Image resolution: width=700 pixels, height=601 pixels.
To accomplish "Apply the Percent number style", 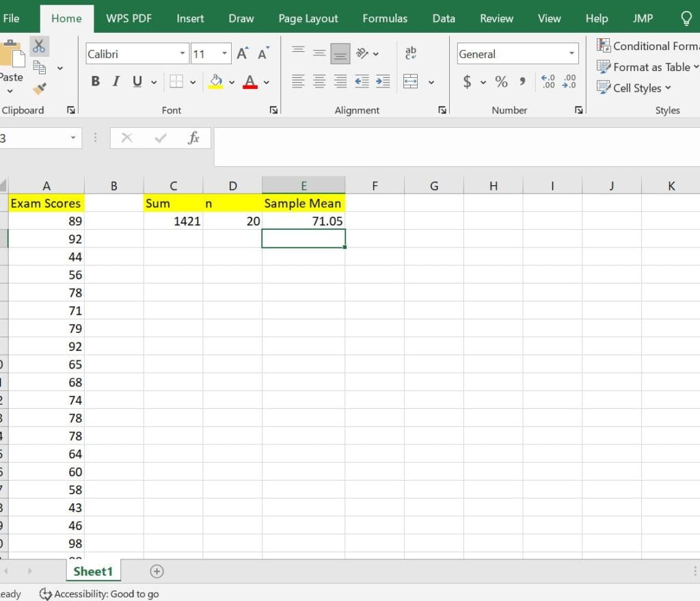I will click(x=501, y=81).
